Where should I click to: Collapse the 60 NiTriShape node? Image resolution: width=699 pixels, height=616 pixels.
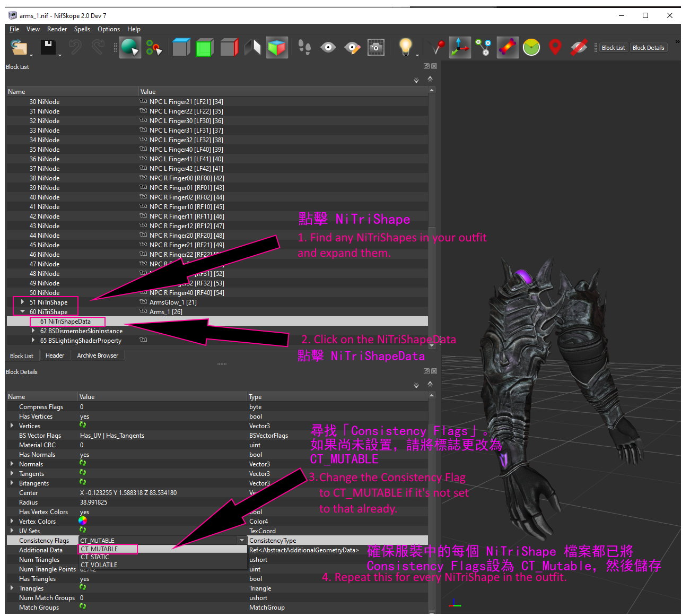(x=22, y=311)
